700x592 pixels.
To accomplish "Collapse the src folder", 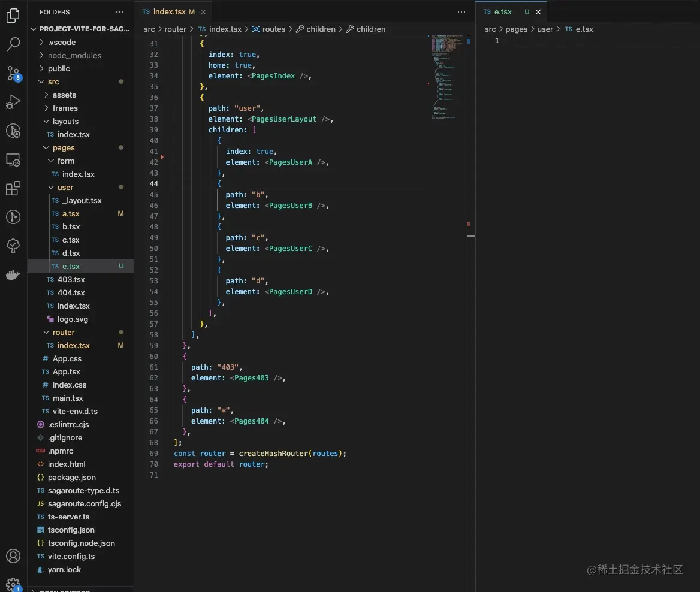I will pyautogui.click(x=82, y=81).
